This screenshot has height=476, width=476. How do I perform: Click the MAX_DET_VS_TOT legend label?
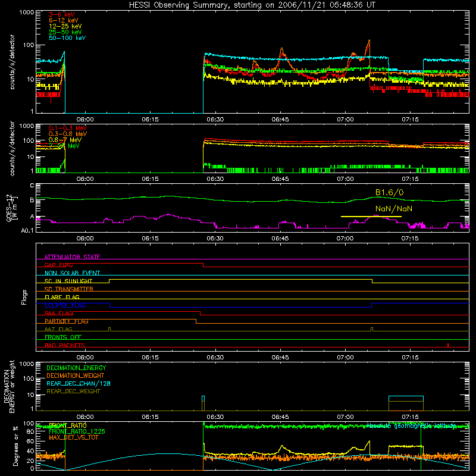(73, 437)
